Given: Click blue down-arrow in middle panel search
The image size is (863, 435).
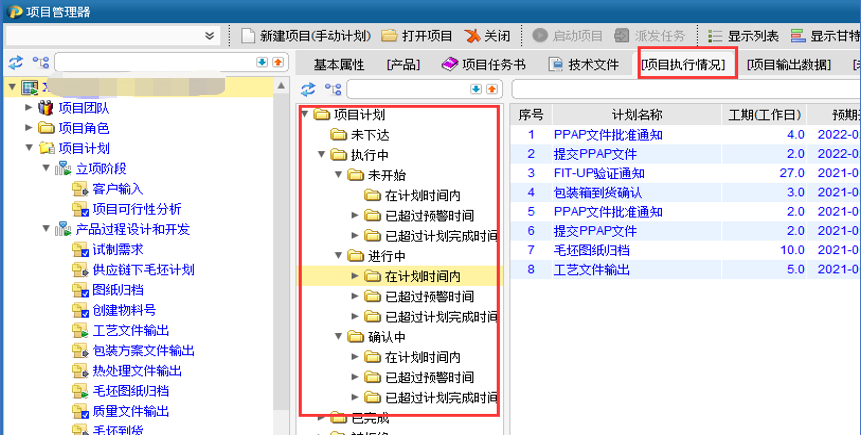Looking at the screenshot, I should 476,89.
